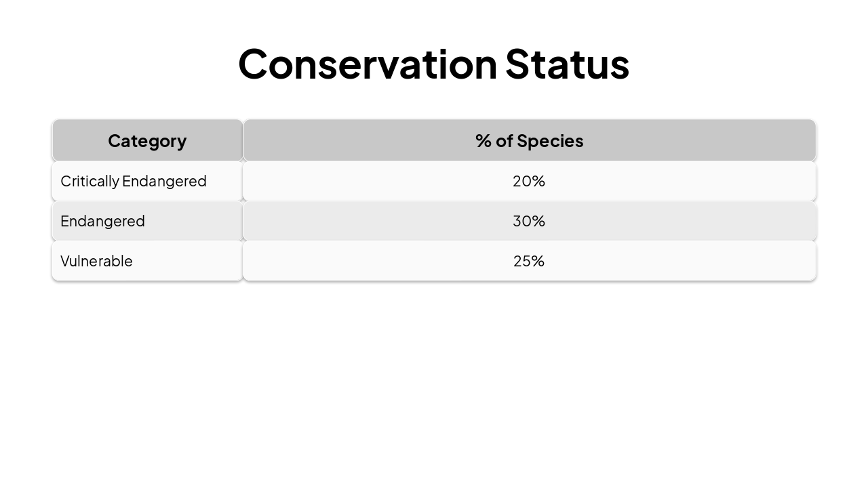
Task: Select the "Category" column header cell
Action: (x=147, y=140)
